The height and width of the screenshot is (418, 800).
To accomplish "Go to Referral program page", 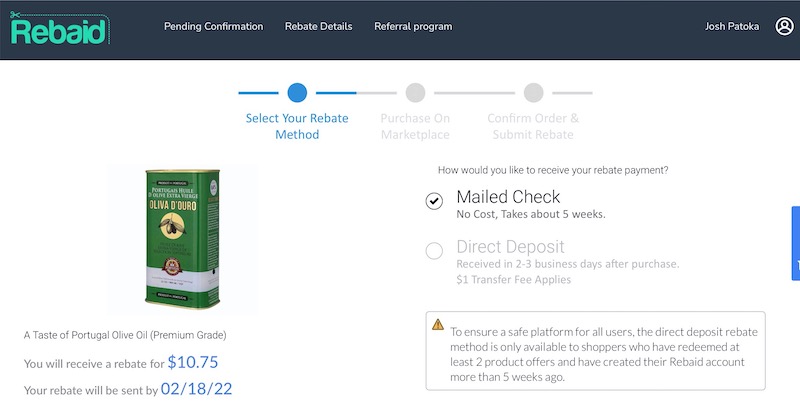I will tap(413, 26).
